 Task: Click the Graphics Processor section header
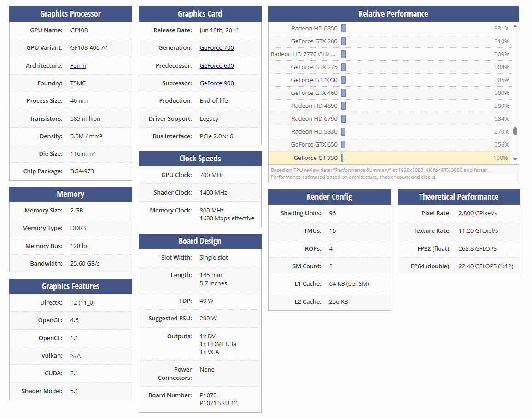[70, 14]
